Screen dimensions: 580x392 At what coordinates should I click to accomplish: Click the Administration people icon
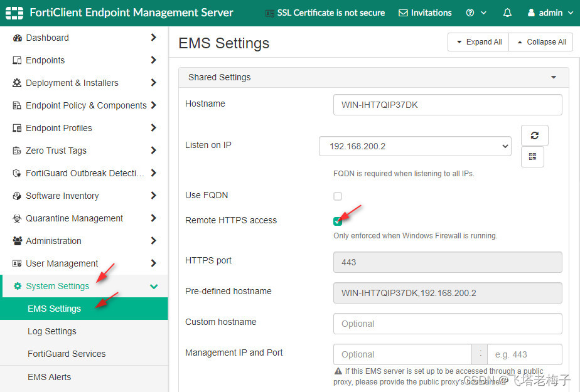click(x=17, y=240)
